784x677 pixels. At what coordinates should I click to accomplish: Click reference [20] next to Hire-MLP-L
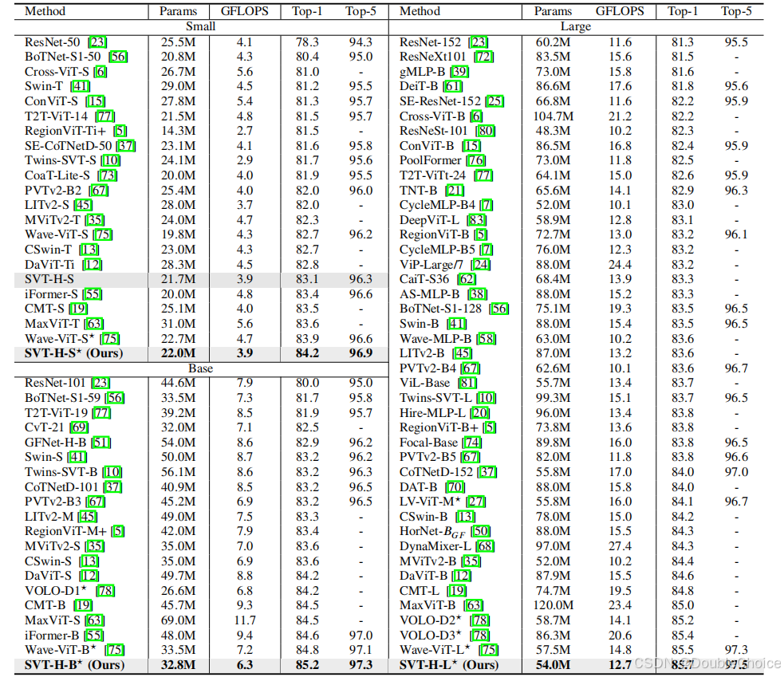[480, 413]
